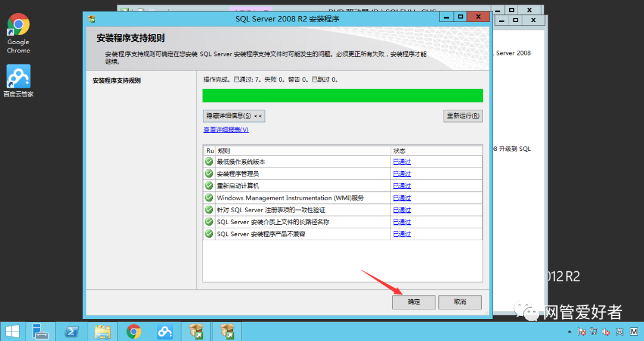Open 已通过 link for 安装程序管理员
This screenshot has width=644, height=341.
click(402, 174)
